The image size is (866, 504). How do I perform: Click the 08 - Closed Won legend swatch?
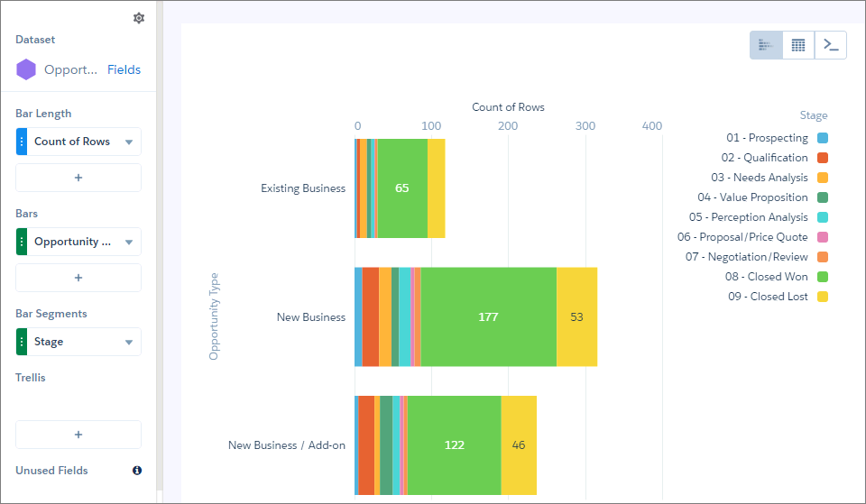pyautogui.click(x=823, y=277)
